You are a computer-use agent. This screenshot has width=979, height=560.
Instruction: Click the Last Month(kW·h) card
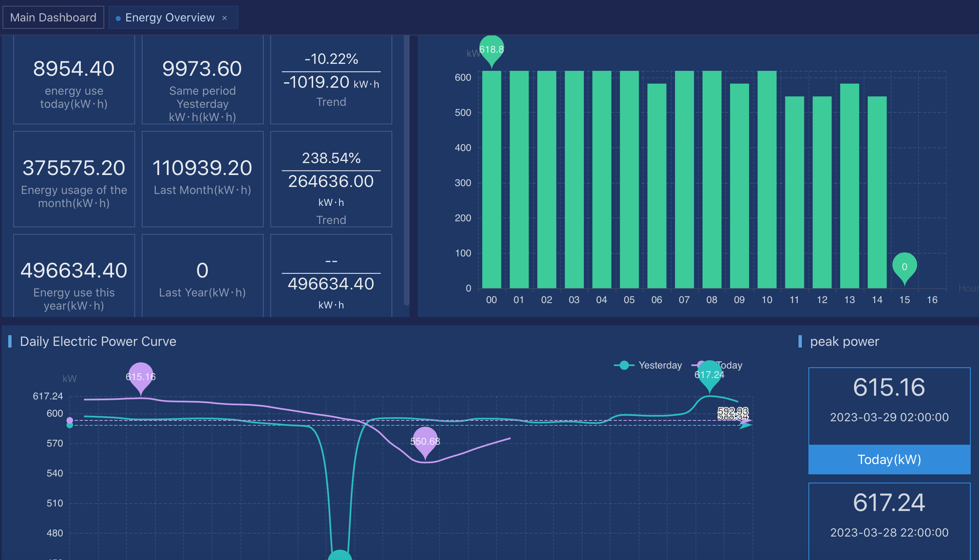[202, 179]
